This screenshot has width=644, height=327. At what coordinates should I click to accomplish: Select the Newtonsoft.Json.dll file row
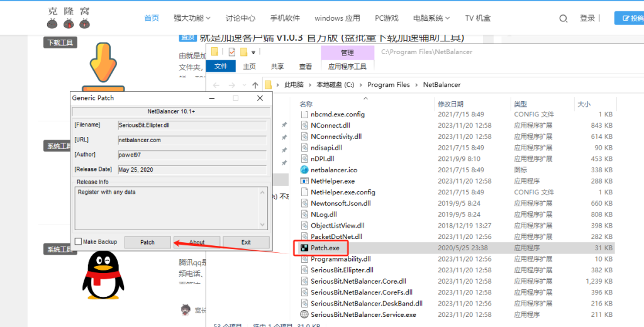456,203
